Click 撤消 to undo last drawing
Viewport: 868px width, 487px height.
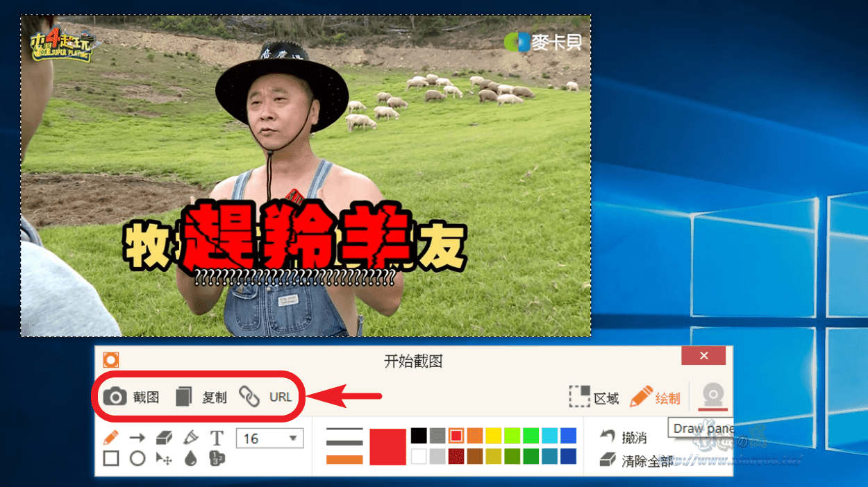click(624, 437)
